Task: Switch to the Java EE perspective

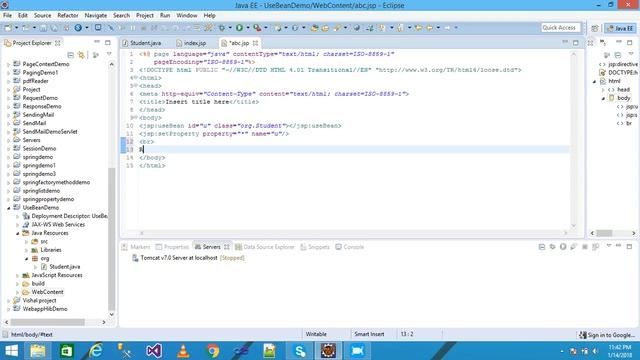Action: [620, 28]
